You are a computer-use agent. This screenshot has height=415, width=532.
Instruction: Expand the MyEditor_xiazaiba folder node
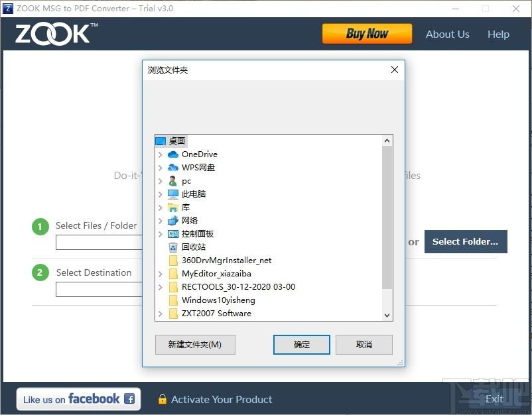click(161, 274)
